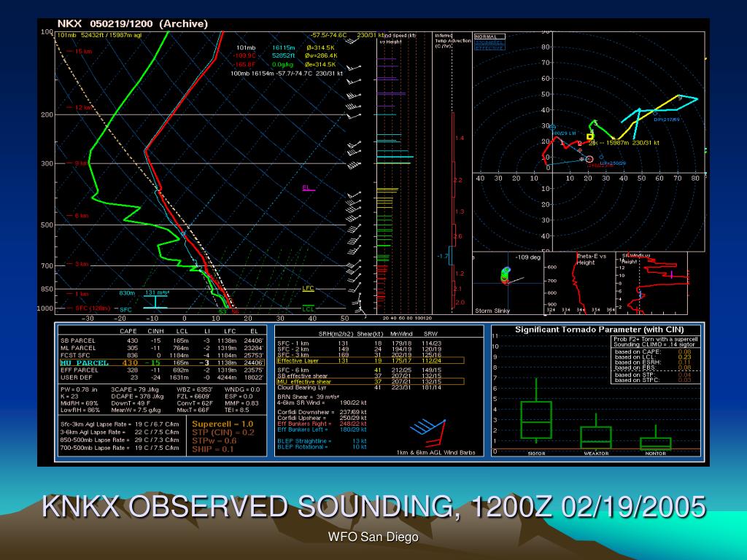747x560 pixels.
Task: Click the CAPE column header
Action: [x=128, y=331]
